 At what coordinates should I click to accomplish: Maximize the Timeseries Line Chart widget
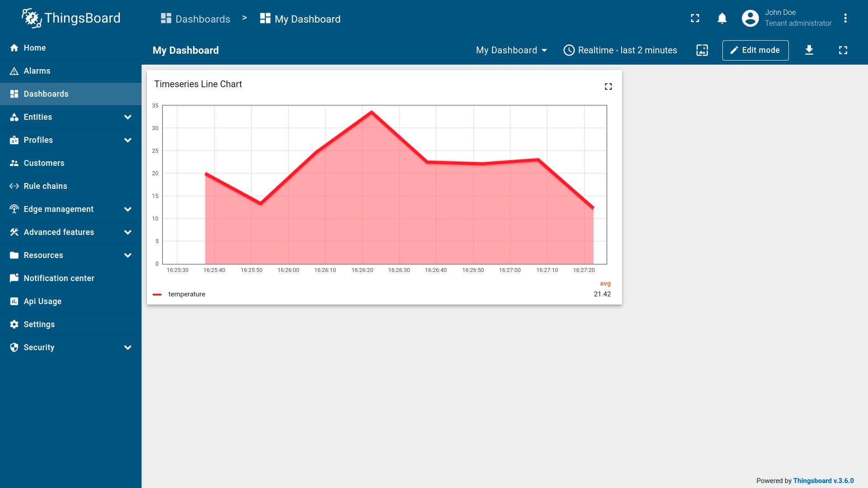608,86
